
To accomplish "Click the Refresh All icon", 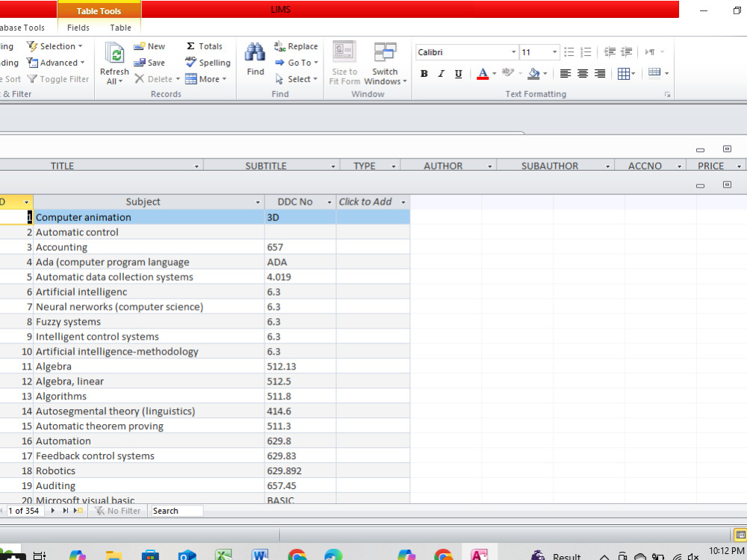I will pos(114,53).
